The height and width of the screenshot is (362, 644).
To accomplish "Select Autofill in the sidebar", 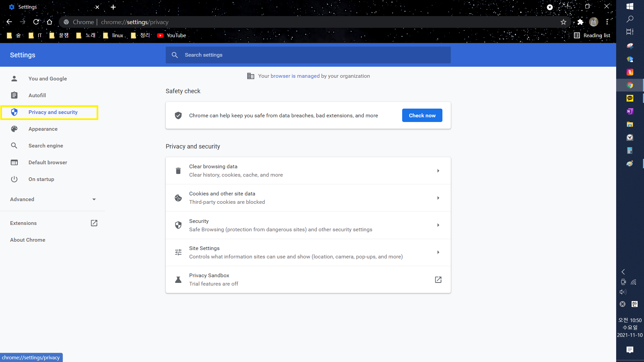I will click(37, 96).
